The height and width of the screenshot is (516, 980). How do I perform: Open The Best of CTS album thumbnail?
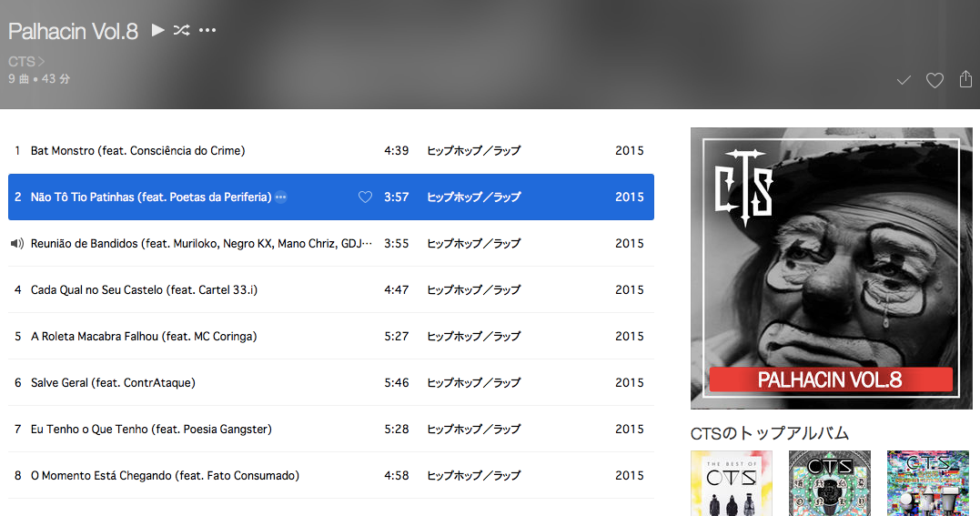pyautogui.click(x=732, y=483)
